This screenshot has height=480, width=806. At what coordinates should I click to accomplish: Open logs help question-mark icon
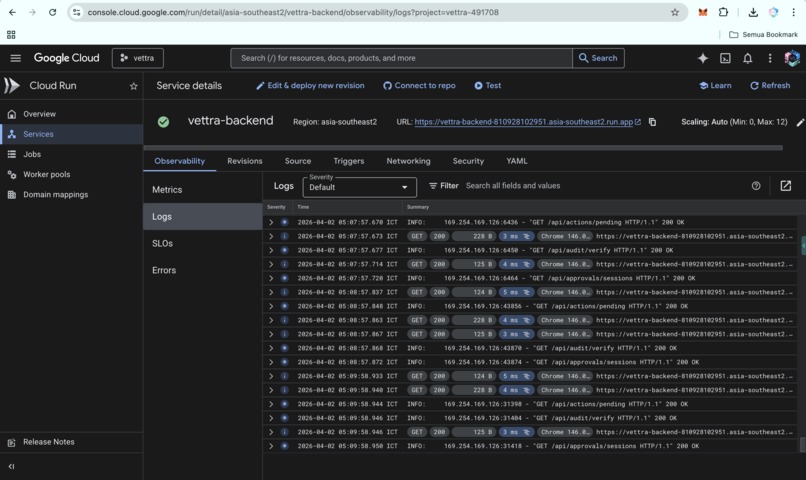[756, 186]
